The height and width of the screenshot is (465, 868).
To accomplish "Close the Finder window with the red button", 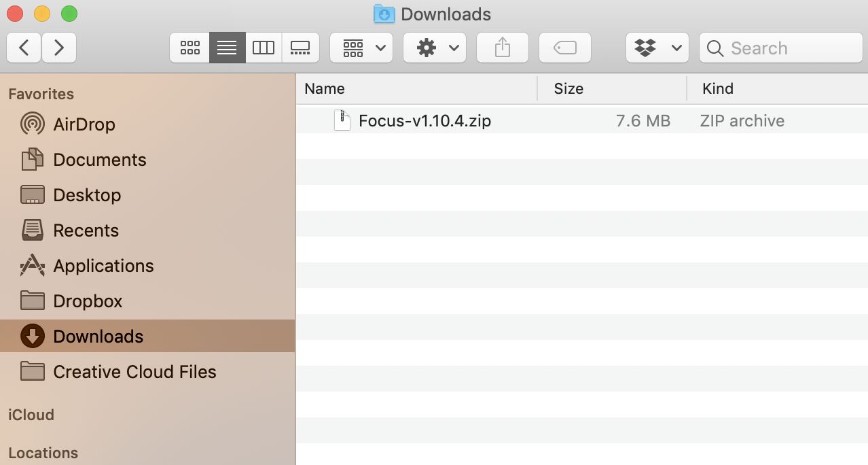I will click(x=14, y=14).
